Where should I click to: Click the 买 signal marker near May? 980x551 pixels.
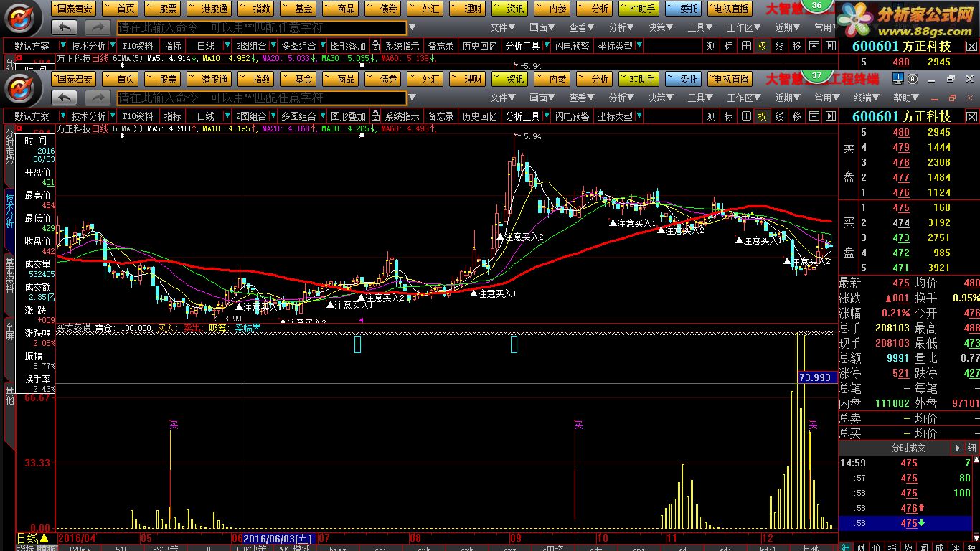[x=174, y=425]
